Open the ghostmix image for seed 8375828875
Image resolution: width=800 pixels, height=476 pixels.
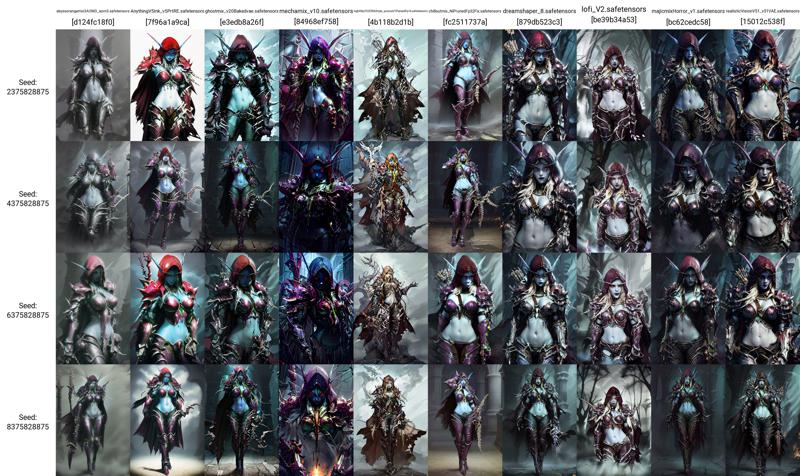[242, 420]
